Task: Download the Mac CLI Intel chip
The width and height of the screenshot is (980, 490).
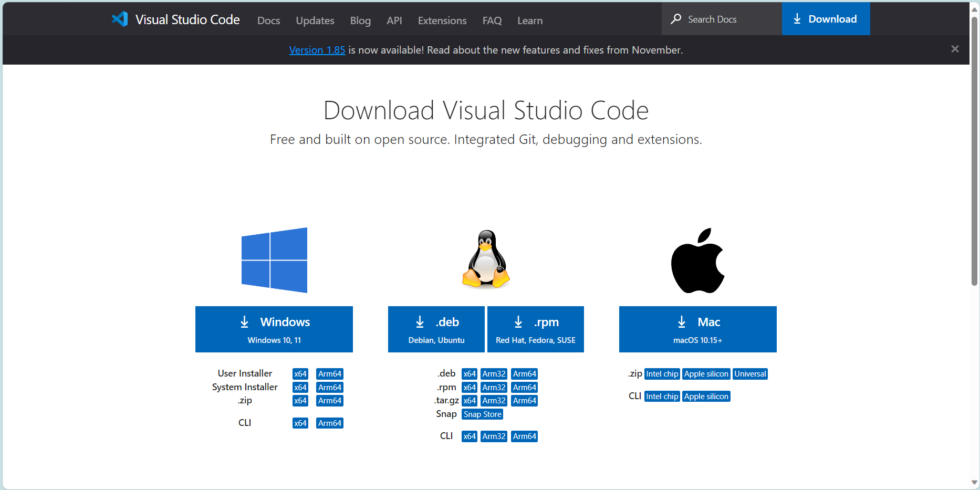Action: point(662,397)
